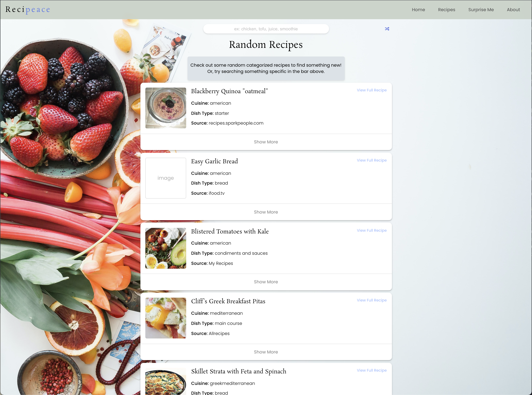This screenshot has width=532, height=395.
Task: Click the Blackberry Quinoa oatmeal photo thumbnail
Action: click(166, 108)
